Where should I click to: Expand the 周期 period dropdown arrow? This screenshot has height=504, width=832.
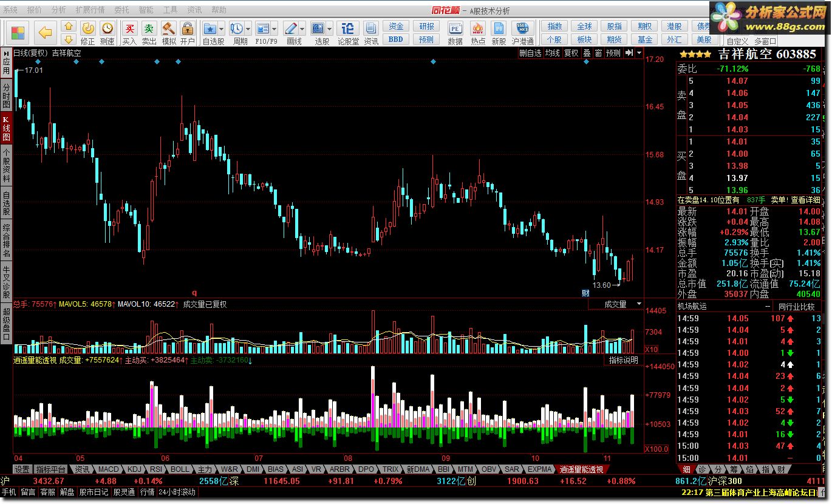click(x=248, y=29)
